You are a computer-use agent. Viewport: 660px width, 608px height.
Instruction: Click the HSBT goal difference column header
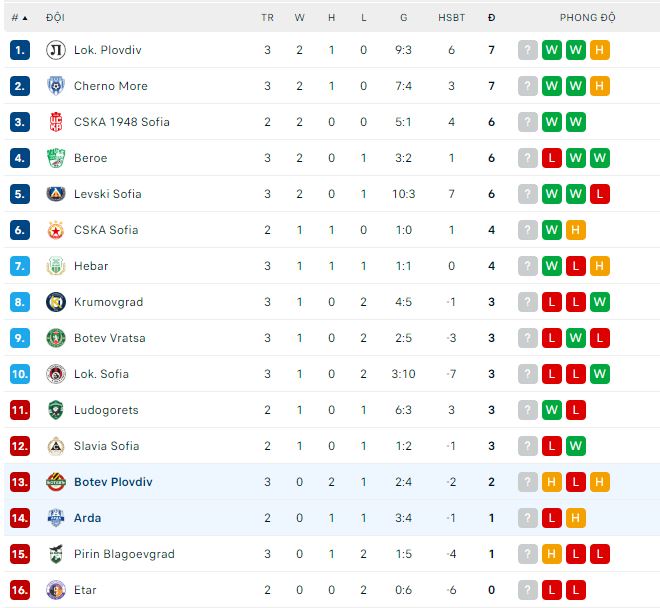click(451, 18)
